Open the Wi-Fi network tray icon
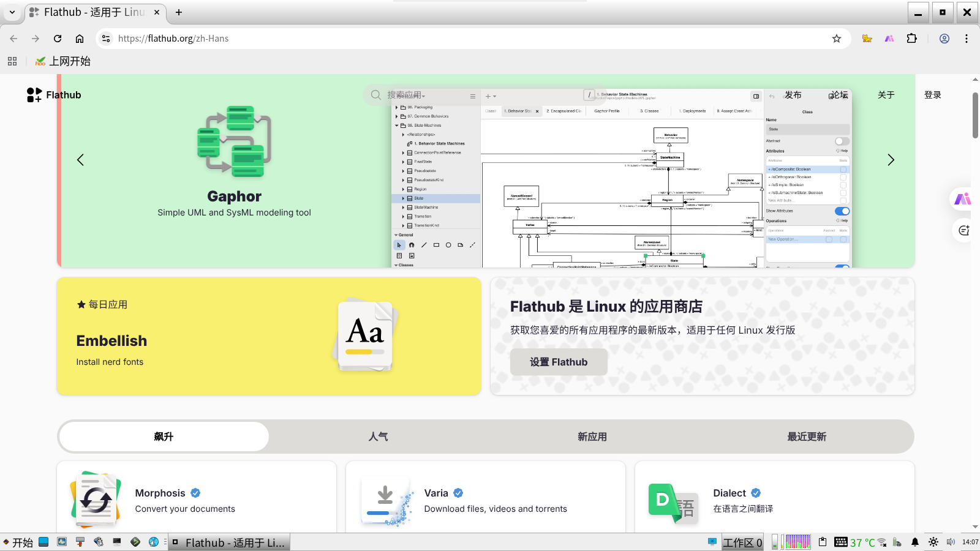This screenshot has height=551, width=980. click(x=883, y=542)
